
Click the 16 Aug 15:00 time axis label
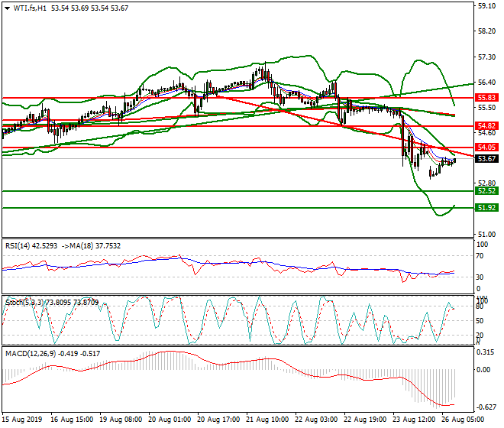click(x=72, y=420)
